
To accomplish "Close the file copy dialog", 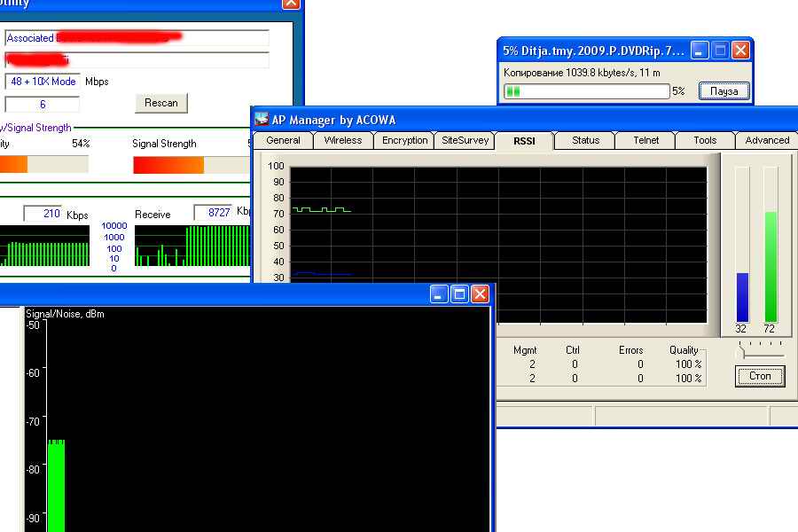I will (740, 51).
